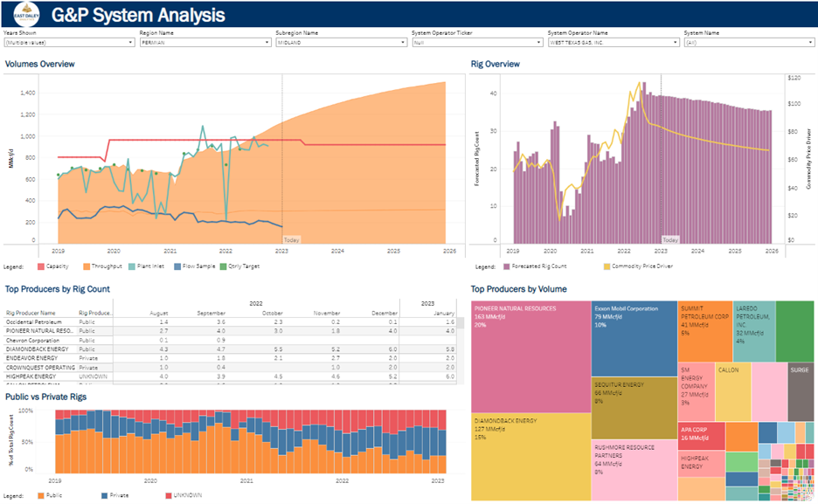Viewport: 818px width, 504px height.
Task: Click the Top Producers by Volume title
Action: 518,289
